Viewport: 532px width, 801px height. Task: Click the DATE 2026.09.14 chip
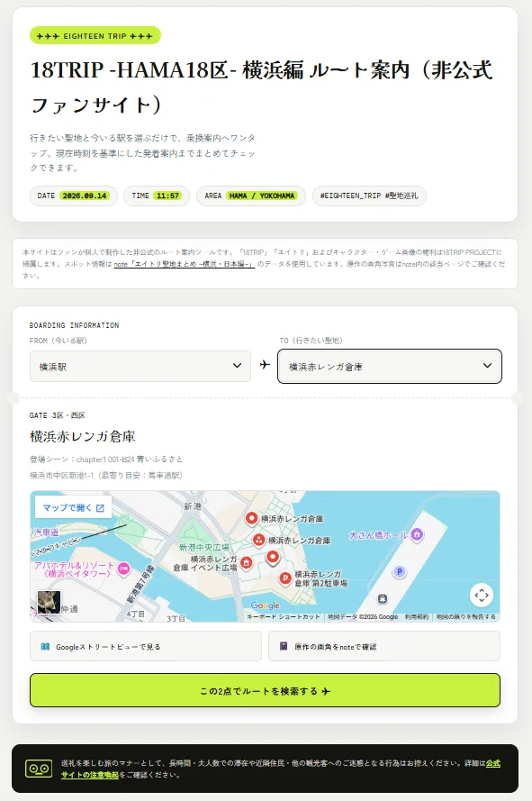click(74, 196)
